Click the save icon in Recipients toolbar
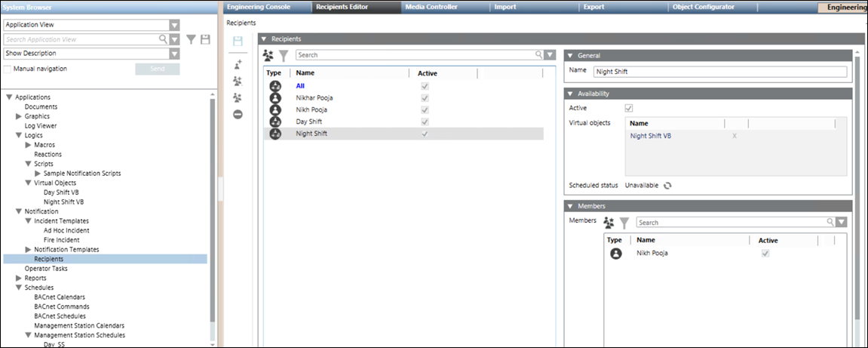 [238, 41]
